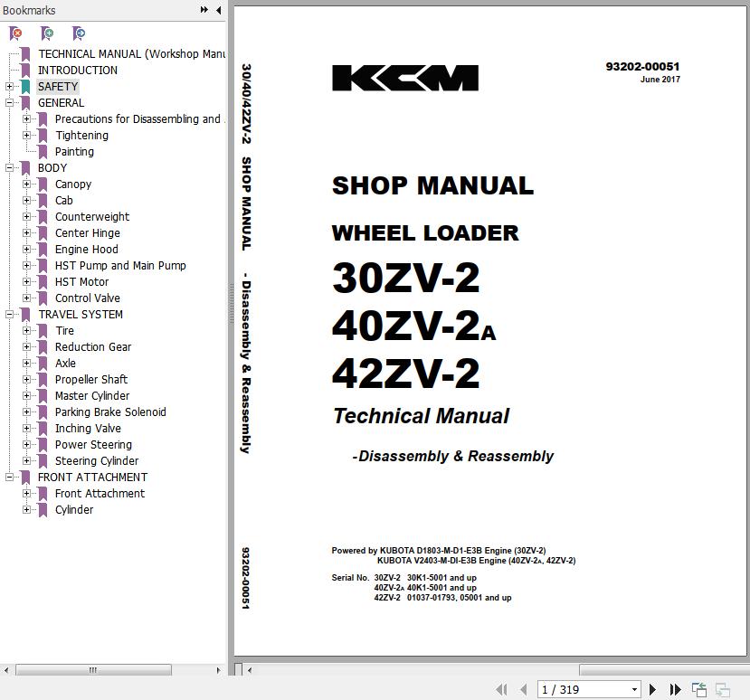
Task: Click the bookmarks panel scroll-right arrow
Action: point(219,670)
